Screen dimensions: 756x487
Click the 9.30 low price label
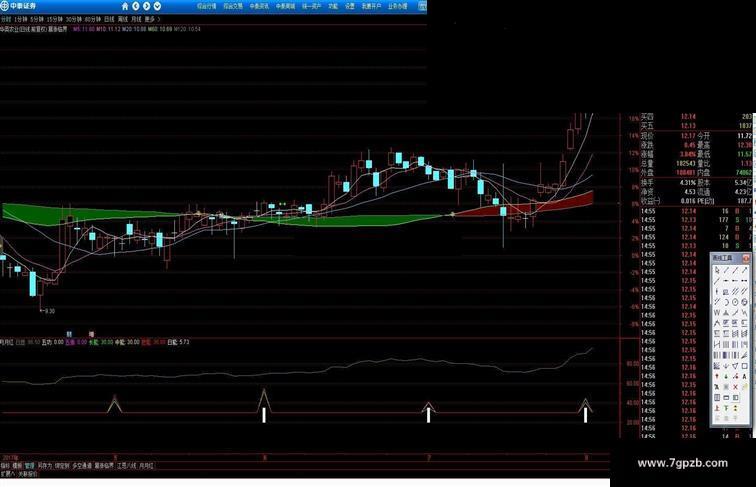click(50, 311)
